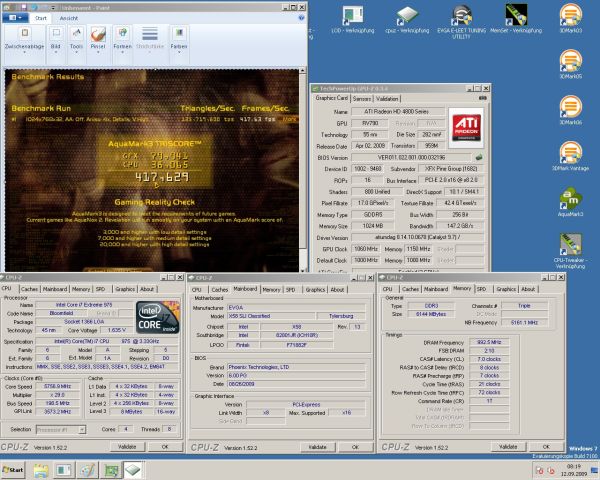600x480 pixels.
Task: Click the BIOS save icon in GPU-Z
Action: pyautogui.click(x=479, y=157)
